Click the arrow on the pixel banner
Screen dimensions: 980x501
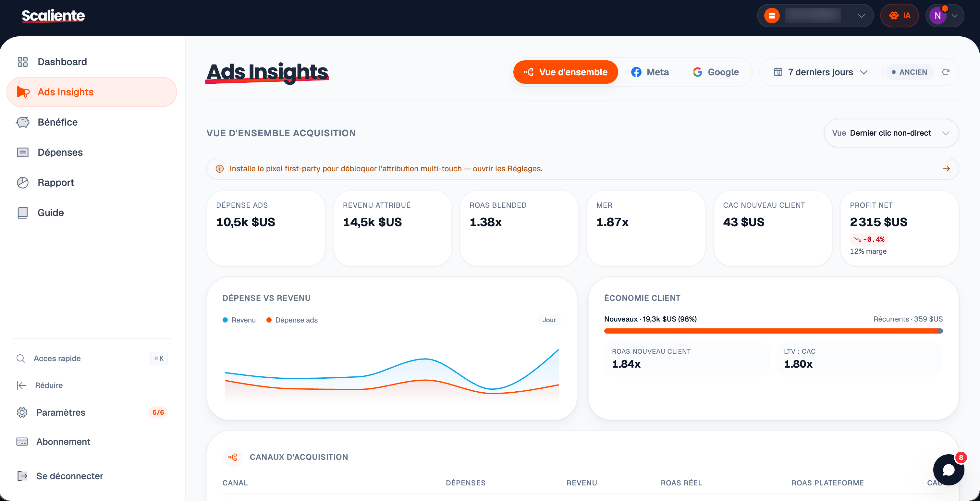[947, 168]
